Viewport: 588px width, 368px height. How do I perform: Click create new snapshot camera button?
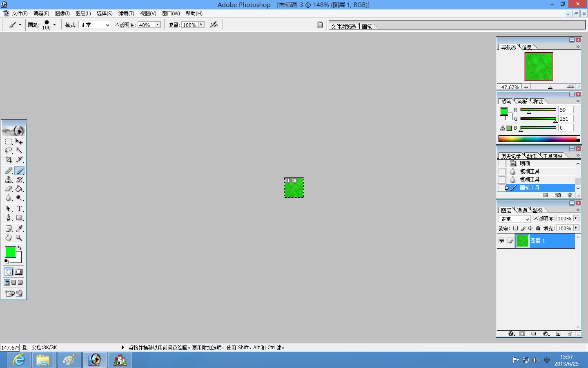pyautogui.click(x=558, y=195)
